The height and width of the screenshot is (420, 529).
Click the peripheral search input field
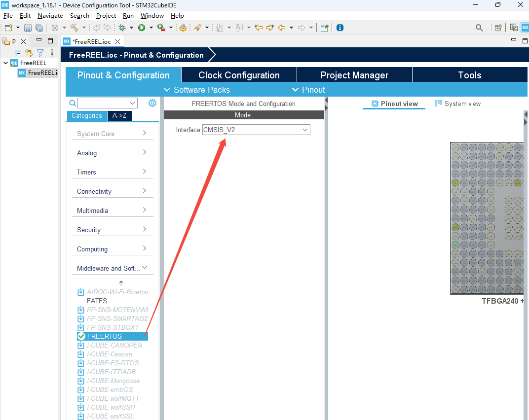pyautogui.click(x=106, y=103)
